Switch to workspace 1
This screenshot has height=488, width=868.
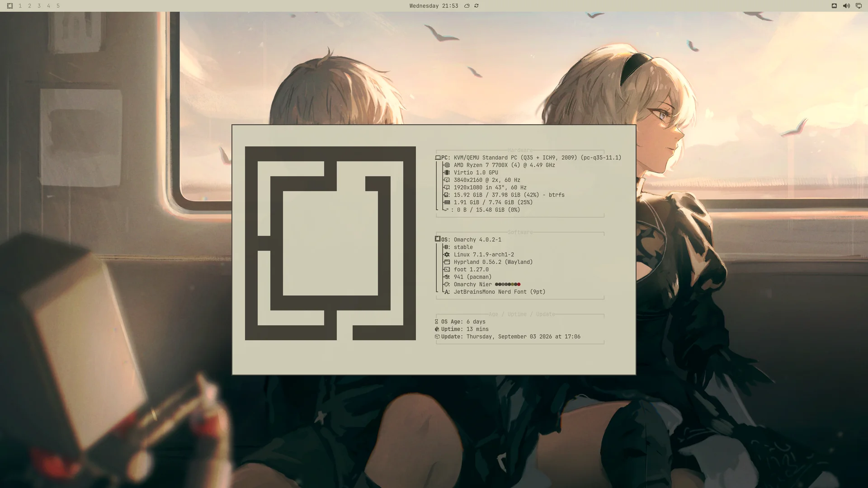[20, 6]
